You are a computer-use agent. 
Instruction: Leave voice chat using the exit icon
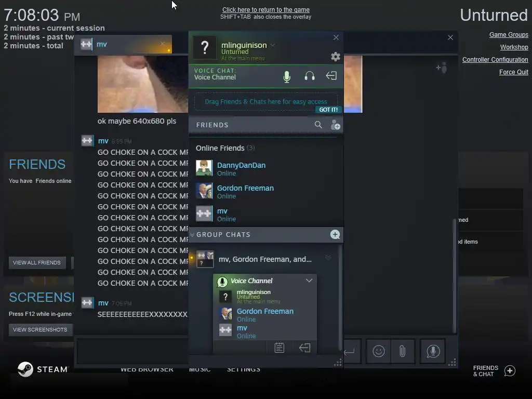[x=331, y=76]
